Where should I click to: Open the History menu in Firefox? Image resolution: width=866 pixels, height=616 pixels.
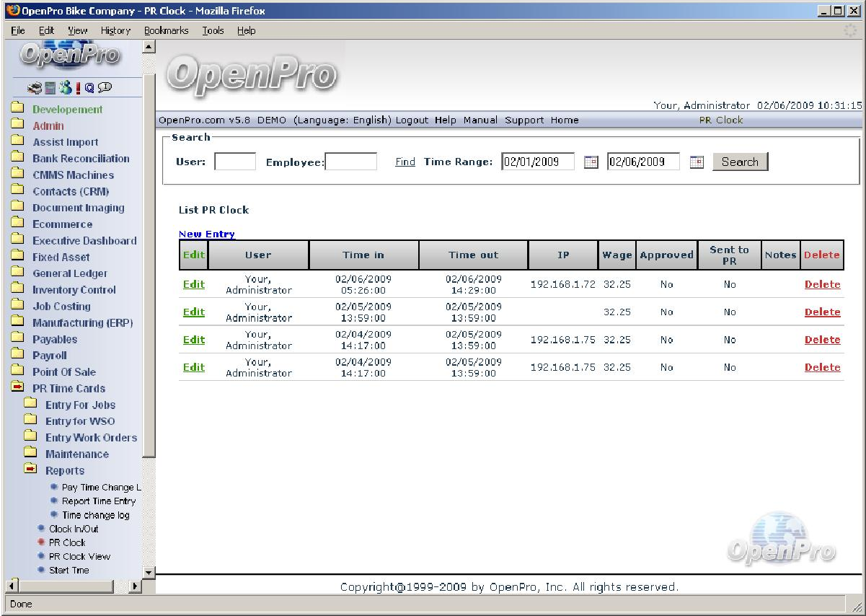click(x=115, y=30)
